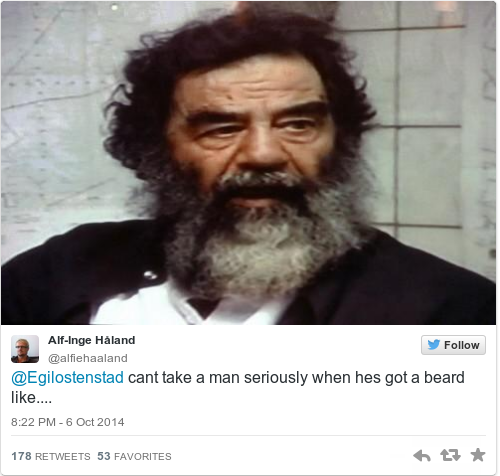View the 53 favorites list
Screen dimensions: 500x476
[x=134, y=456]
